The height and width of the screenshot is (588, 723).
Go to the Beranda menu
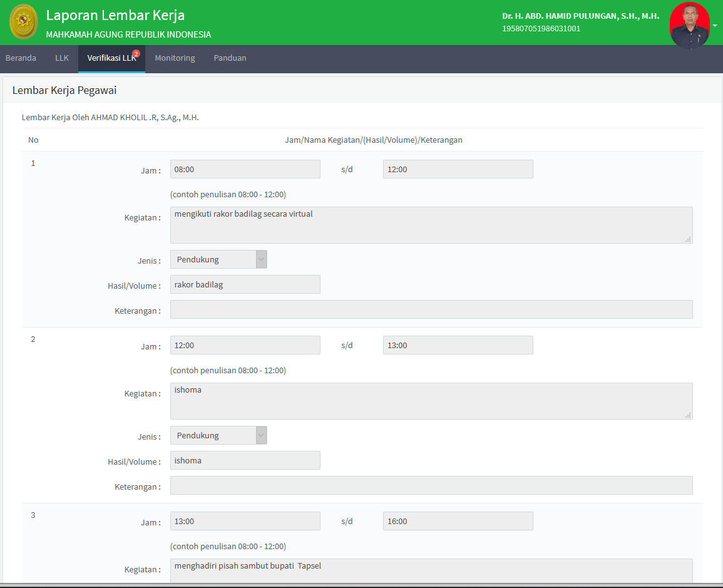click(21, 58)
